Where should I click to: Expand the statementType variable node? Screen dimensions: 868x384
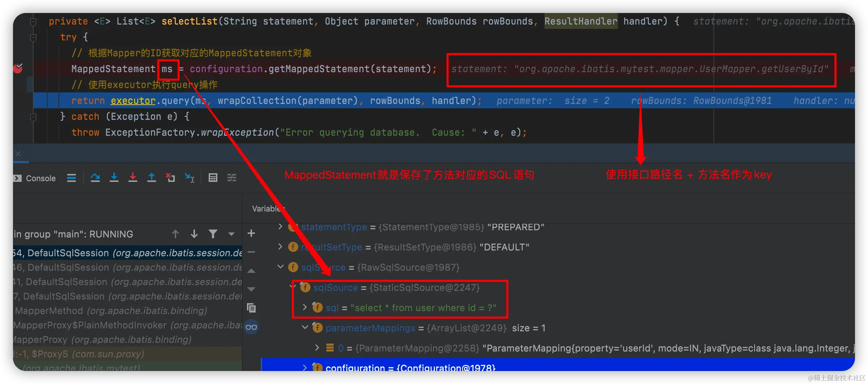[x=280, y=227]
